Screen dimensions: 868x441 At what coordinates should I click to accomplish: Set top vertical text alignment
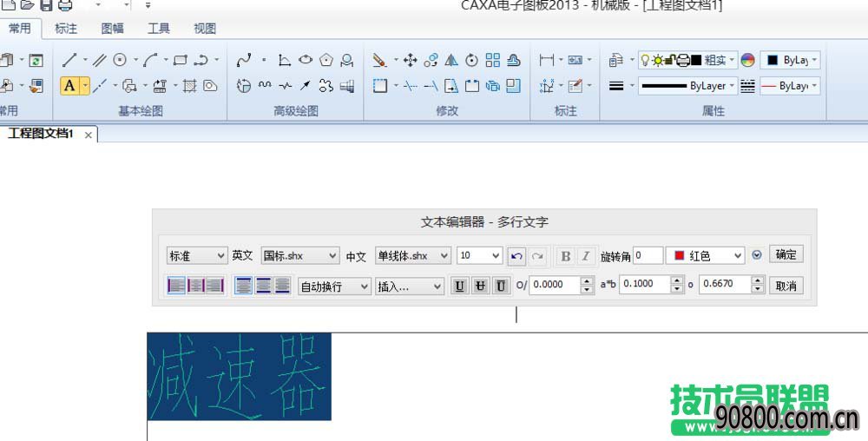coord(244,286)
